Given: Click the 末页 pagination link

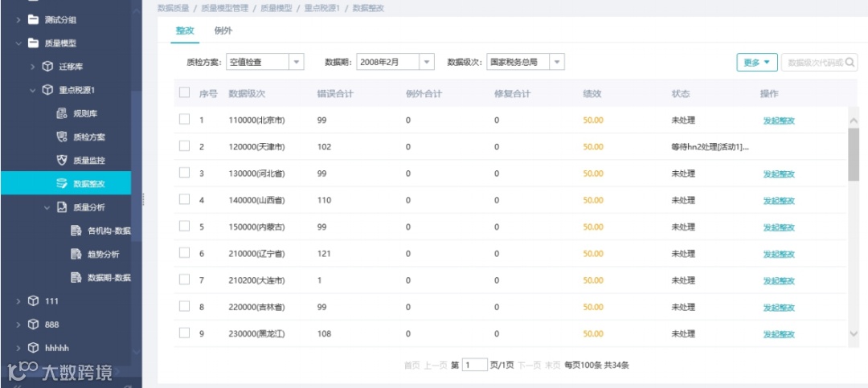Looking at the screenshot, I should (553, 366).
